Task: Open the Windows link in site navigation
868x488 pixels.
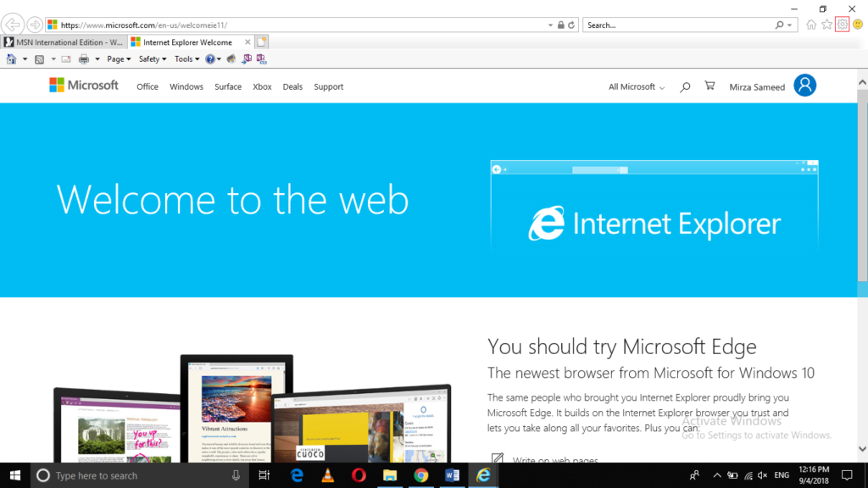Action: [x=186, y=87]
